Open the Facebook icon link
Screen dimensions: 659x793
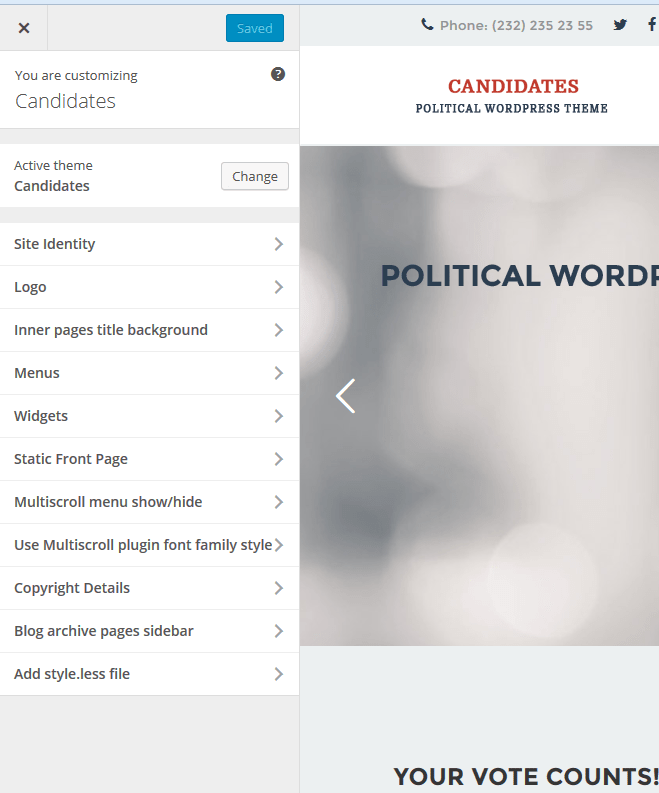coord(652,25)
